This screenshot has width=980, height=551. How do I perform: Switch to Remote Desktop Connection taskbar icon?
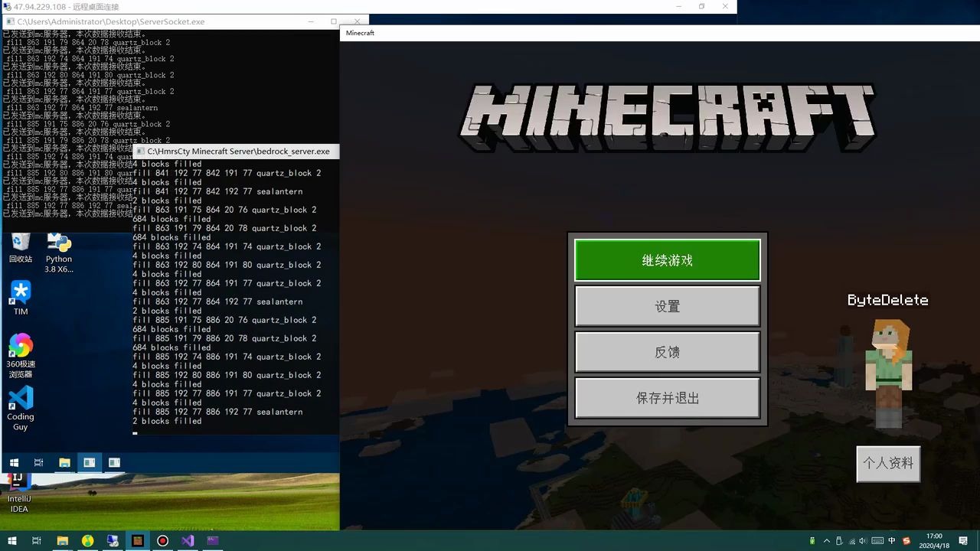(113, 541)
